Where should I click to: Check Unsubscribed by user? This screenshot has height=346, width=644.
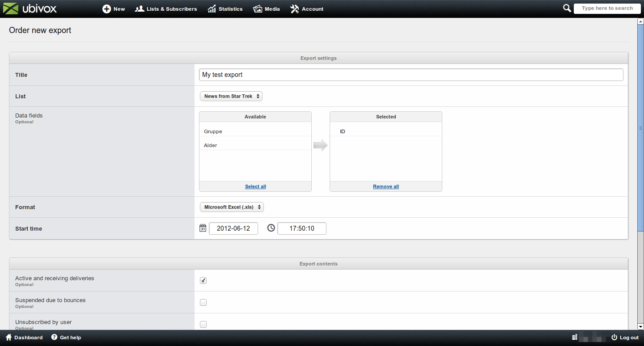pyautogui.click(x=203, y=324)
